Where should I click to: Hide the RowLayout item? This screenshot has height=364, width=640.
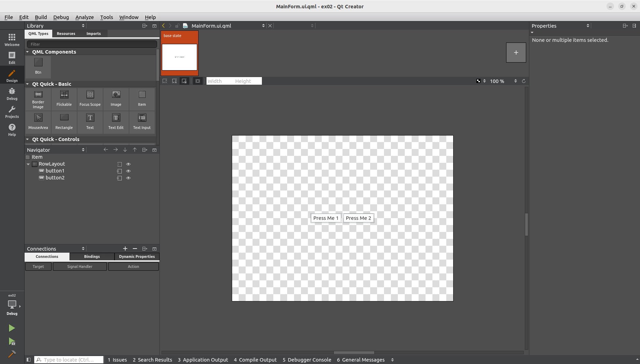tap(128, 164)
